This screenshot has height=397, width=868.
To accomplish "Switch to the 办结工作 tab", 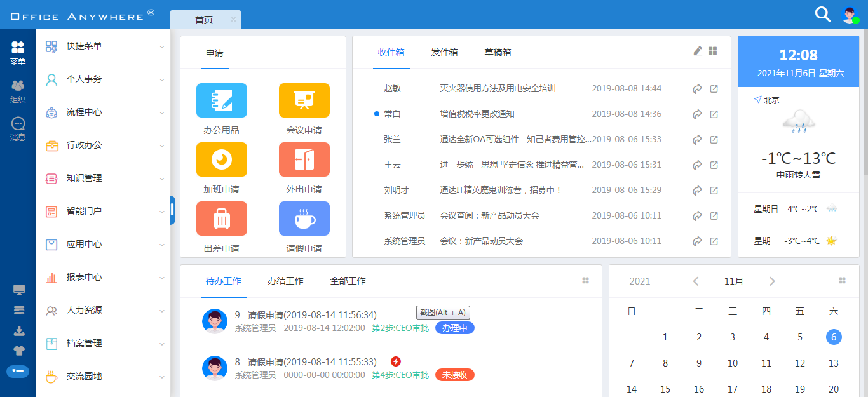I will pos(285,281).
